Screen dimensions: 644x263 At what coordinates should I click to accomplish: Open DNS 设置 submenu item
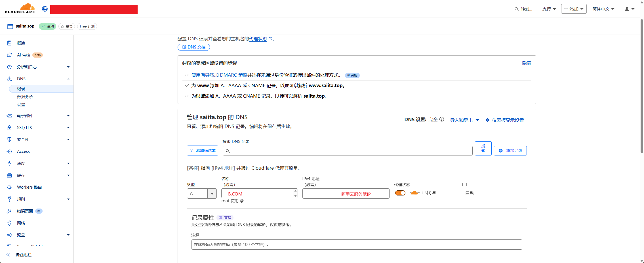coord(21,105)
